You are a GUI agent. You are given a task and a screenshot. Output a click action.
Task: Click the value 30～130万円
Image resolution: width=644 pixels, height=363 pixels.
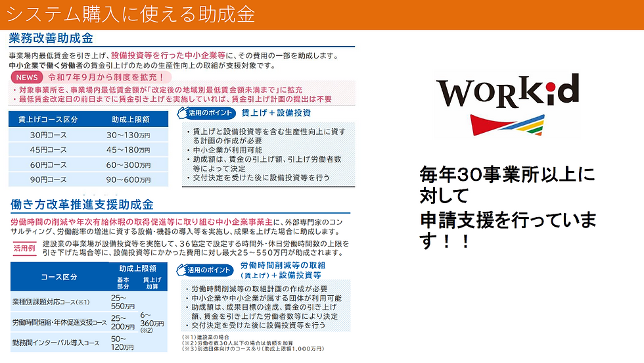click(129, 135)
